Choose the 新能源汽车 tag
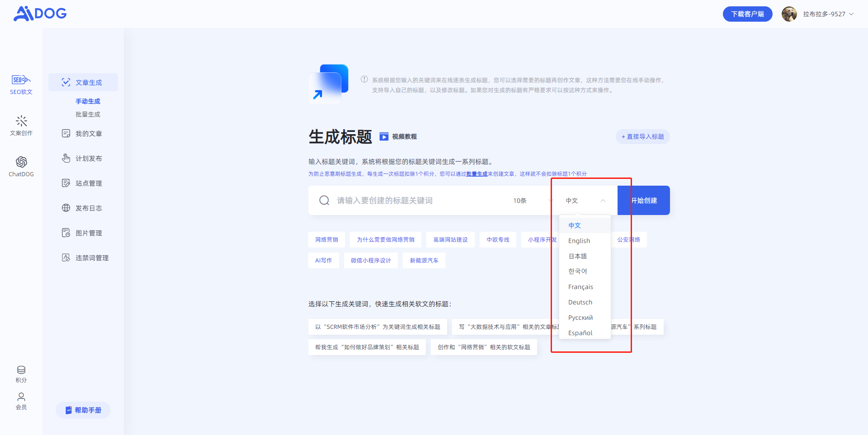The width and height of the screenshot is (868, 435). [x=424, y=261]
